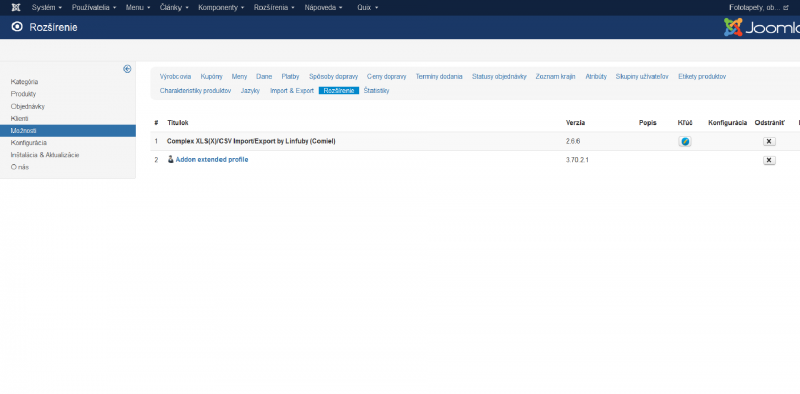Switch to the Dane tab

pyautogui.click(x=264, y=77)
